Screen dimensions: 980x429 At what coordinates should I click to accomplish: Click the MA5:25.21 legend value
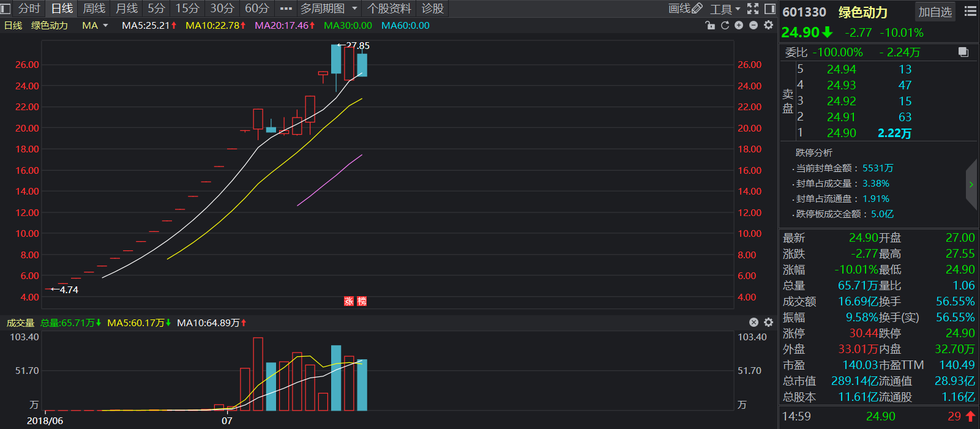click(x=149, y=26)
